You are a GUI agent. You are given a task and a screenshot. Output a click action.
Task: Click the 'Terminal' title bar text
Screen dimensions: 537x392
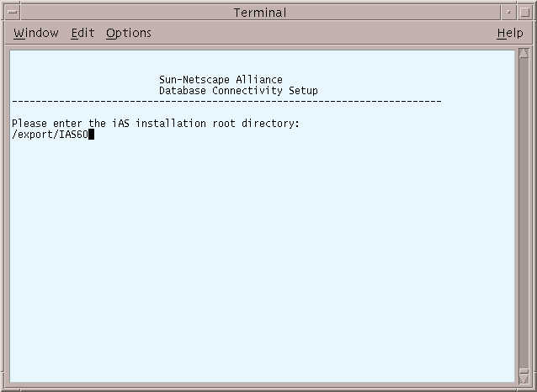260,13
